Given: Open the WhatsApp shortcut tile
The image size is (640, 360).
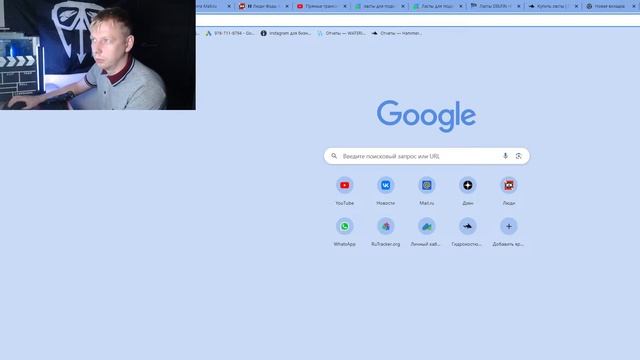Looking at the screenshot, I should [x=344, y=232].
